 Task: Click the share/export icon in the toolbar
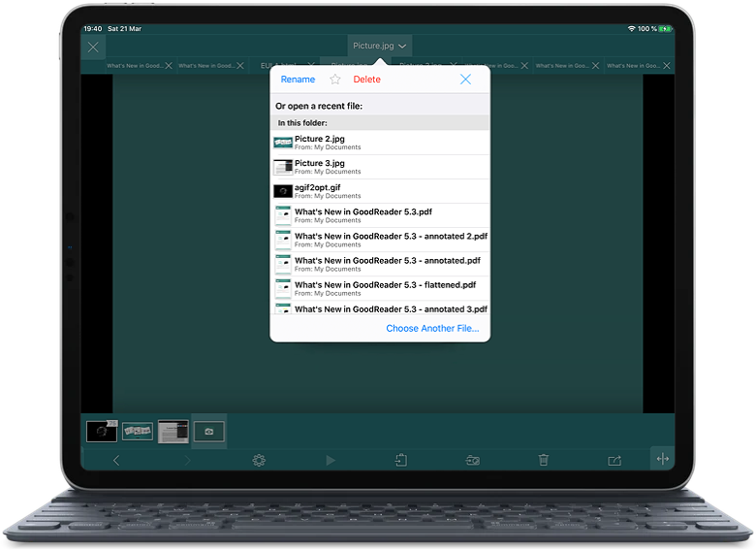614,460
